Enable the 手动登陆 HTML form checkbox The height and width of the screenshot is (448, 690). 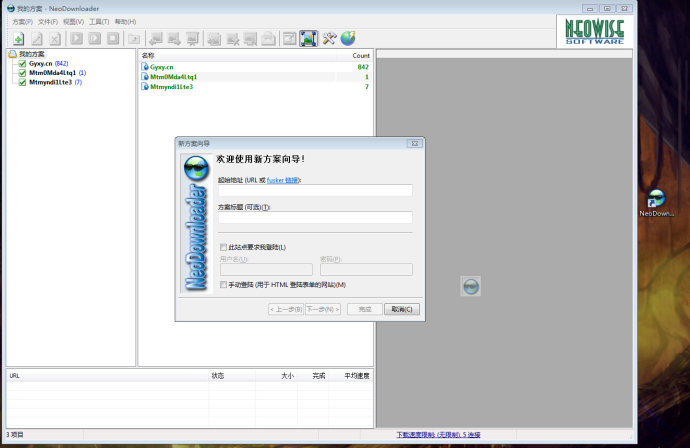223,285
